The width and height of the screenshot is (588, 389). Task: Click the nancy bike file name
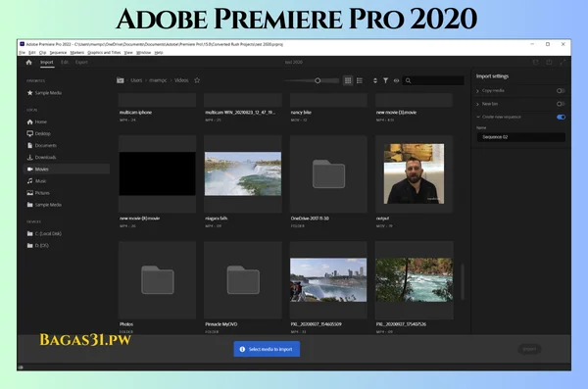coord(301,113)
